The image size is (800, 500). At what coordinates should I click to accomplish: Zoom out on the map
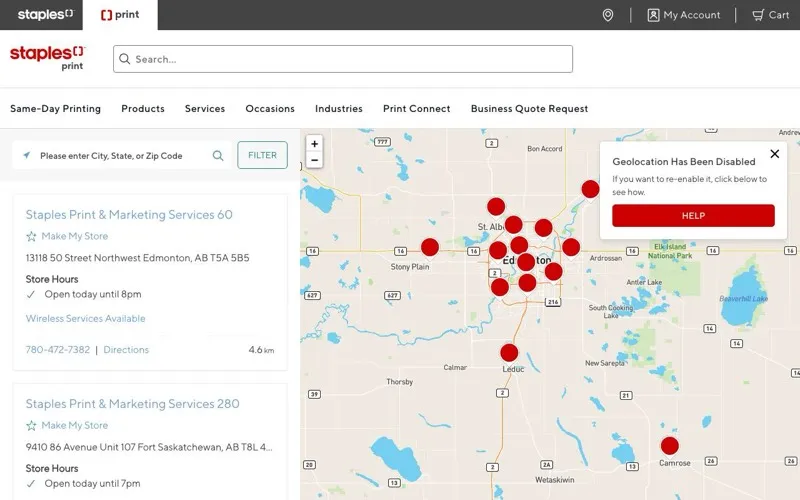pyautogui.click(x=314, y=160)
